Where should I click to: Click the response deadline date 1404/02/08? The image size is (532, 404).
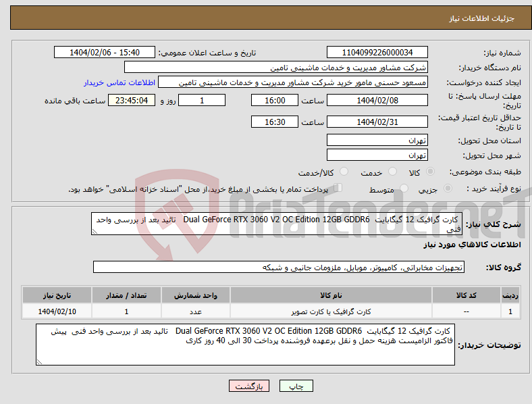pos(377,100)
